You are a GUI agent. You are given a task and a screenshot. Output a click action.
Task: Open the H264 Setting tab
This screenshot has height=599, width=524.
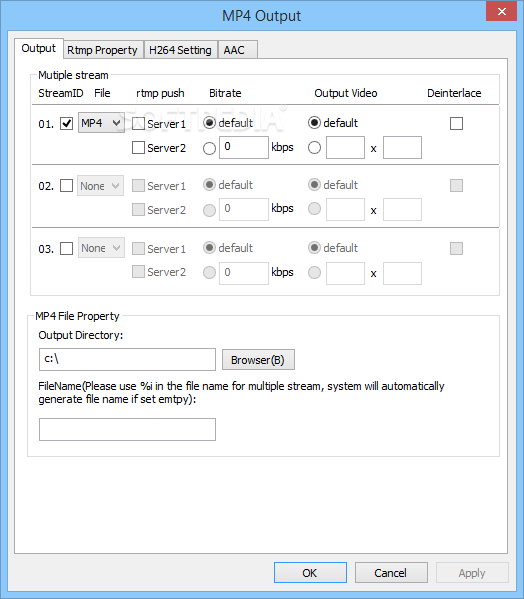point(180,50)
